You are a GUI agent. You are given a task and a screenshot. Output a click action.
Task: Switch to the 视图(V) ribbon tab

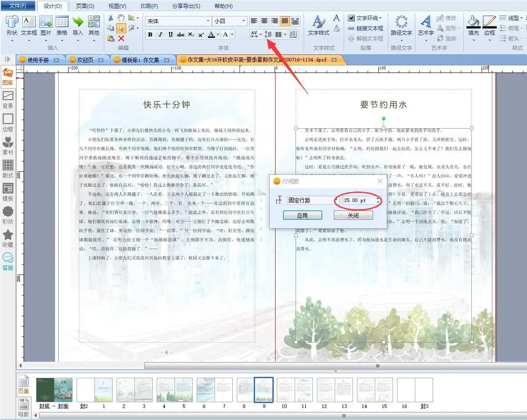pos(117,6)
